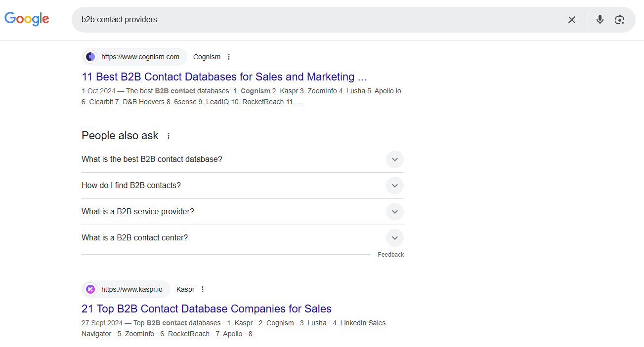Click the "People also ask" heading
The height and width of the screenshot is (347, 644).
click(120, 136)
